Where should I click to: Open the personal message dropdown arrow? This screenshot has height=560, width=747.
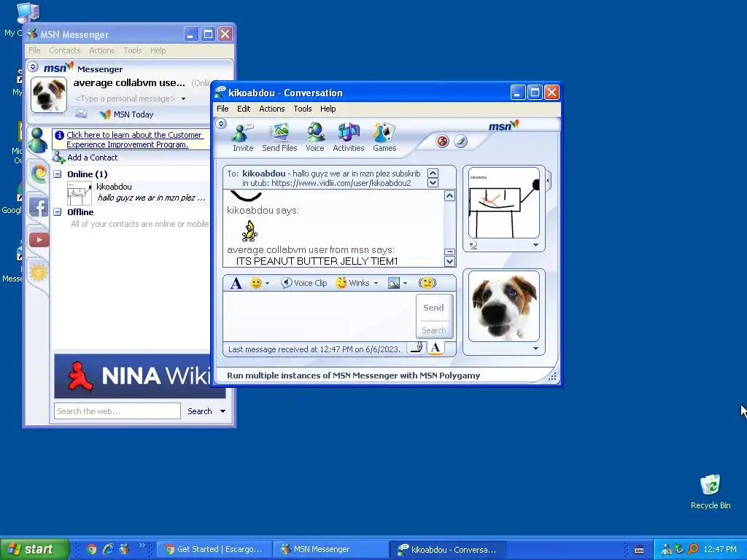[183, 99]
